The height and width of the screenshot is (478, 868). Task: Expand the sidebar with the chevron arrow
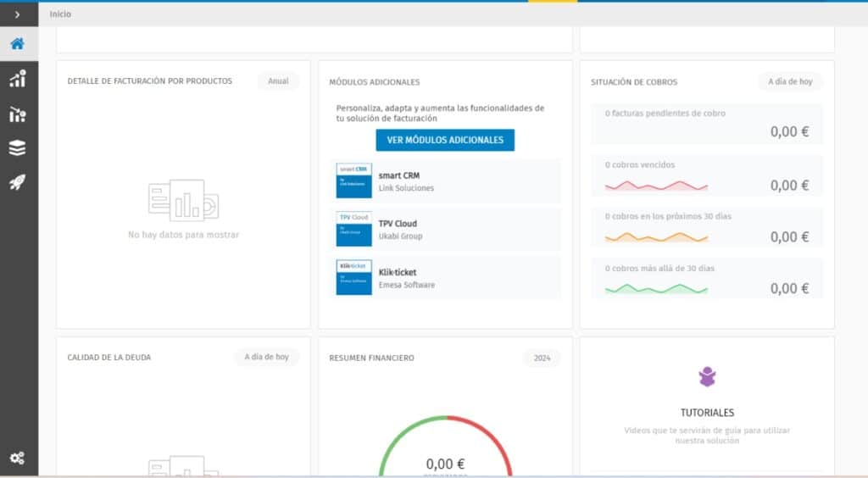17,14
